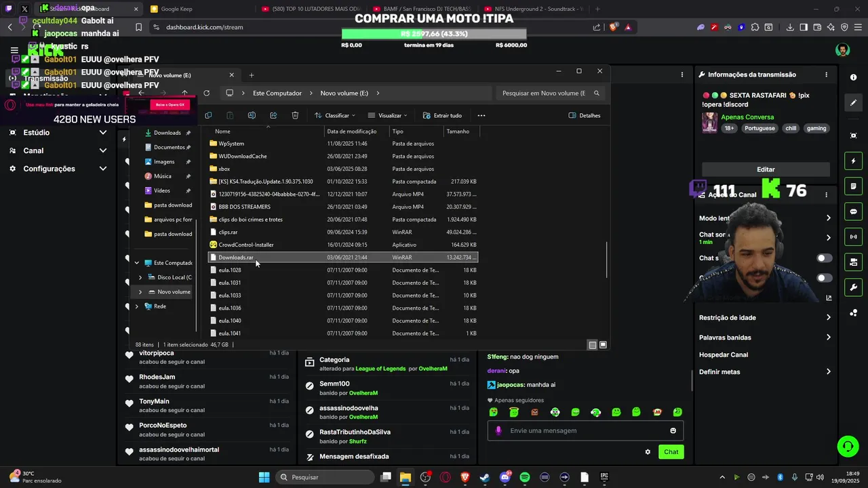Open Epic Games launcher from taskbar

[x=604, y=477]
